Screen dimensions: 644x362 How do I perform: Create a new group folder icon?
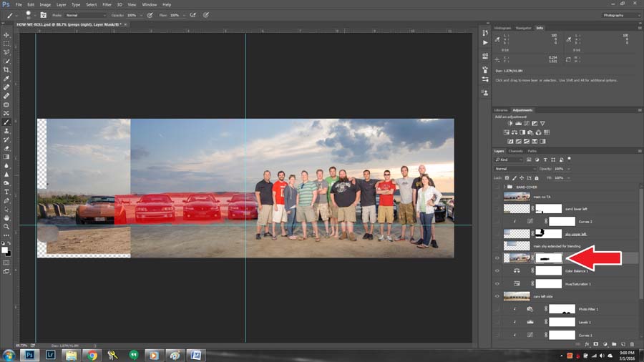tap(614, 344)
